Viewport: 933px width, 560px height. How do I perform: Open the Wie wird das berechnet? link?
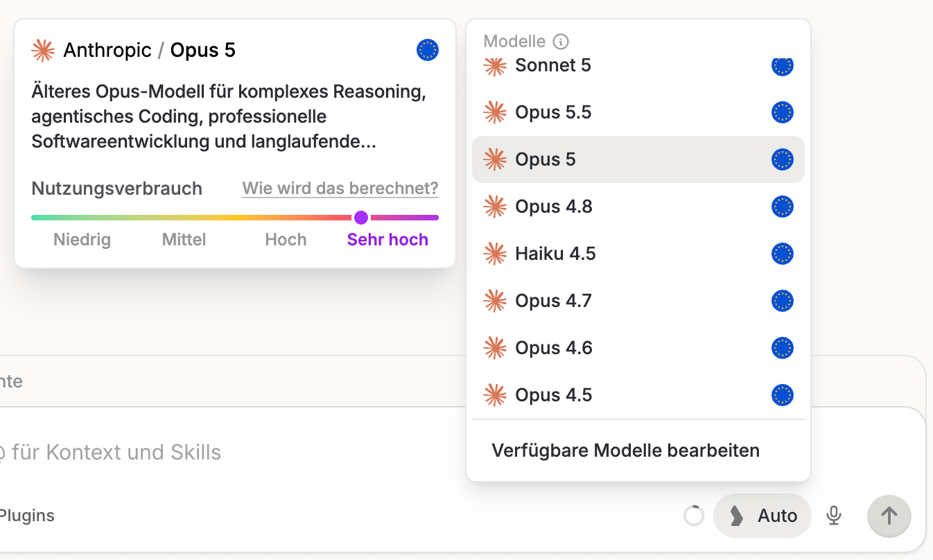(340, 189)
